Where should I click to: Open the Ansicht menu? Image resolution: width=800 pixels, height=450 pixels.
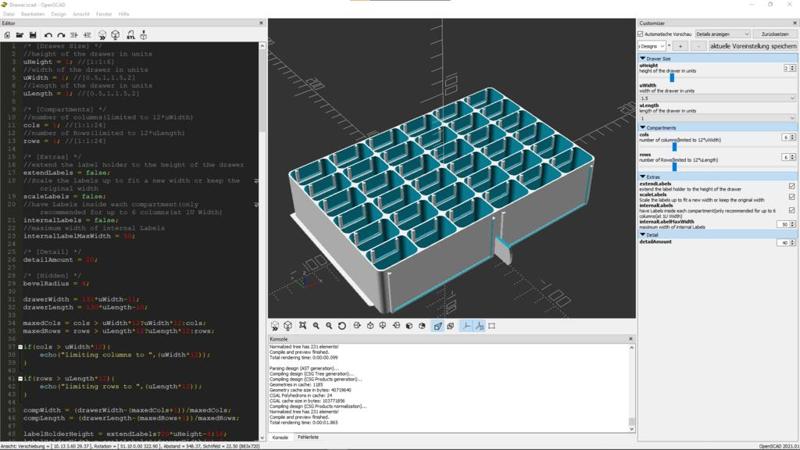pos(81,14)
